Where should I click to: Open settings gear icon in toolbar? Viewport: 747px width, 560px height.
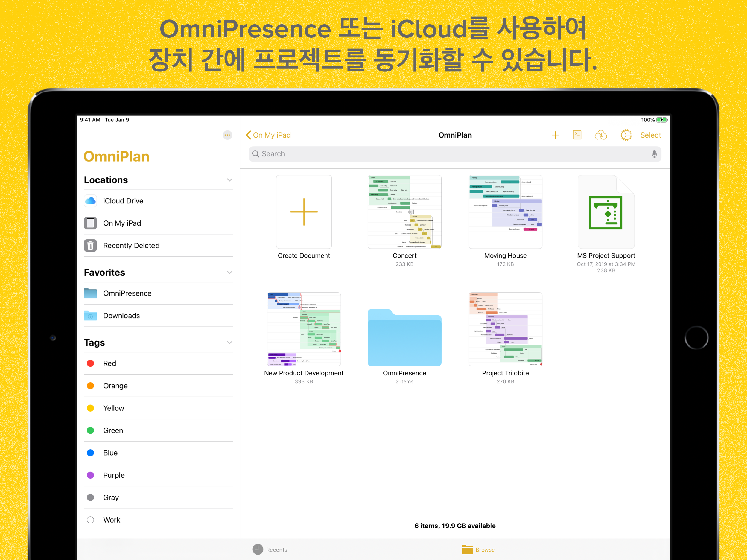click(626, 135)
